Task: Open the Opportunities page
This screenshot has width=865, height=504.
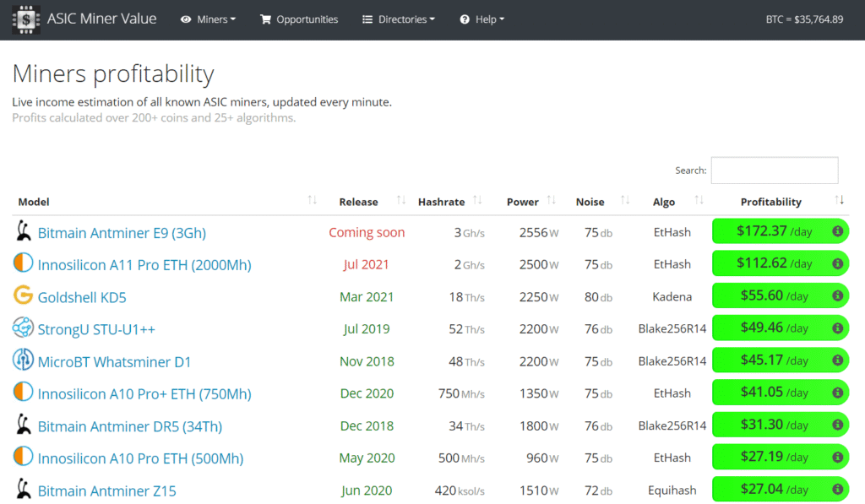Action: pyautogui.click(x=299, y=19)
